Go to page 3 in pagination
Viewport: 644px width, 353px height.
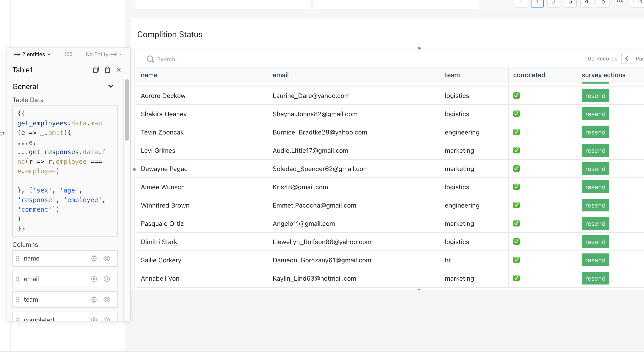tap(570, 3)
